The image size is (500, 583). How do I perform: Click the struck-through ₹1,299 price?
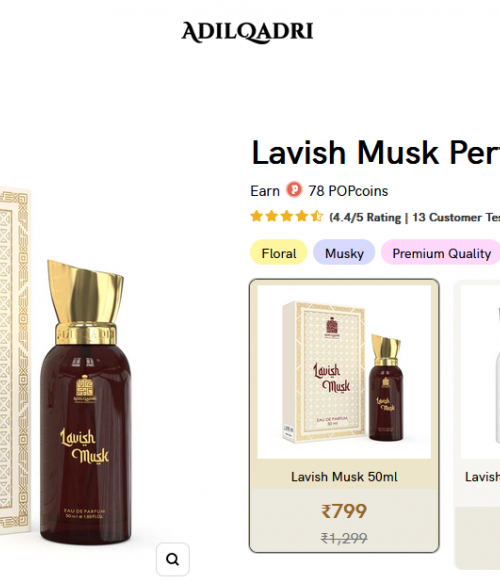[x=344, y=538]
